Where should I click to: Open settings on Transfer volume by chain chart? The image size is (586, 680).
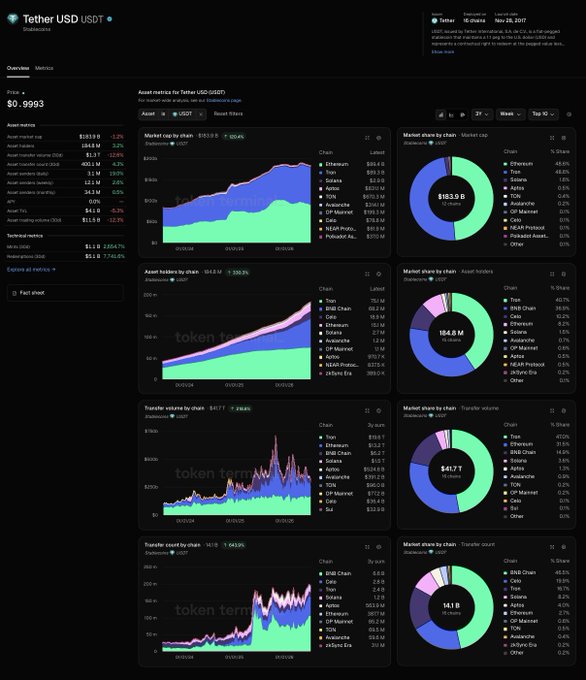379,411
